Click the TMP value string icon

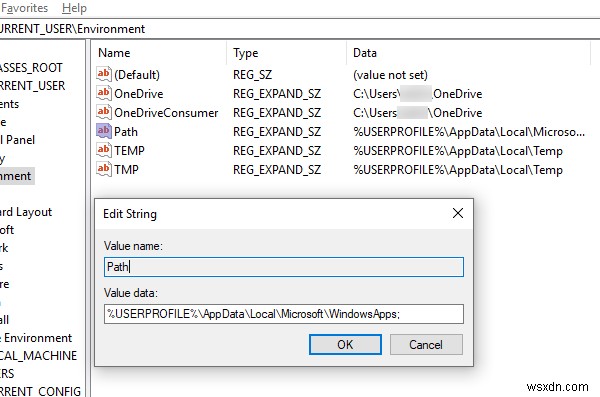click(x=104, y=169)
